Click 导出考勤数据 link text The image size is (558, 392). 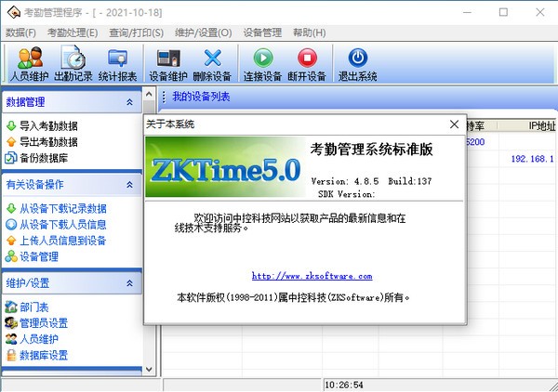(x=48, y=142)
